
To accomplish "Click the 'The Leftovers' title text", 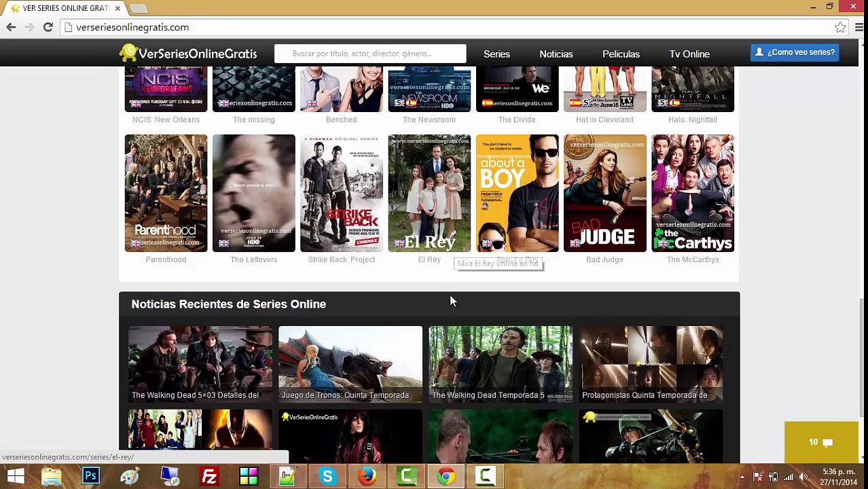I will (253, 259).
